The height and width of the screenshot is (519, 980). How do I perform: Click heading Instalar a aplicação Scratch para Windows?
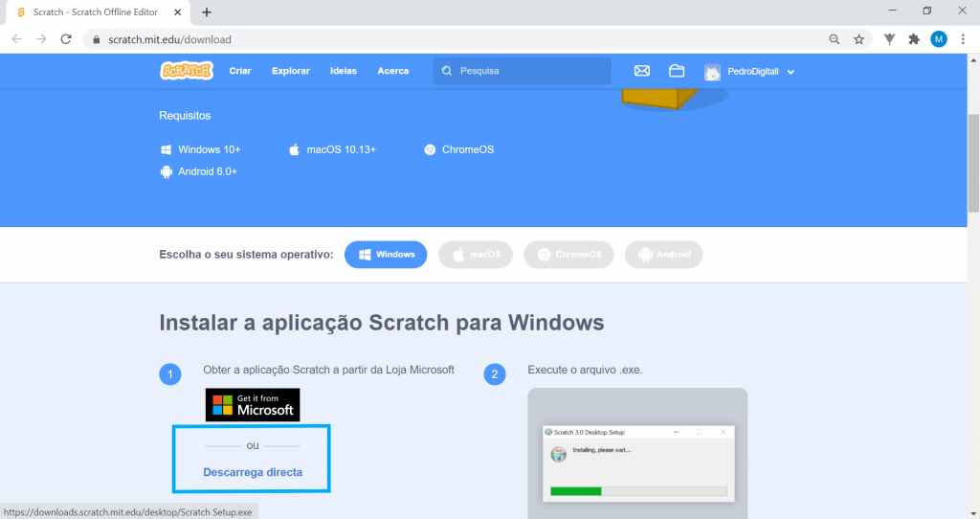(381, 323)
